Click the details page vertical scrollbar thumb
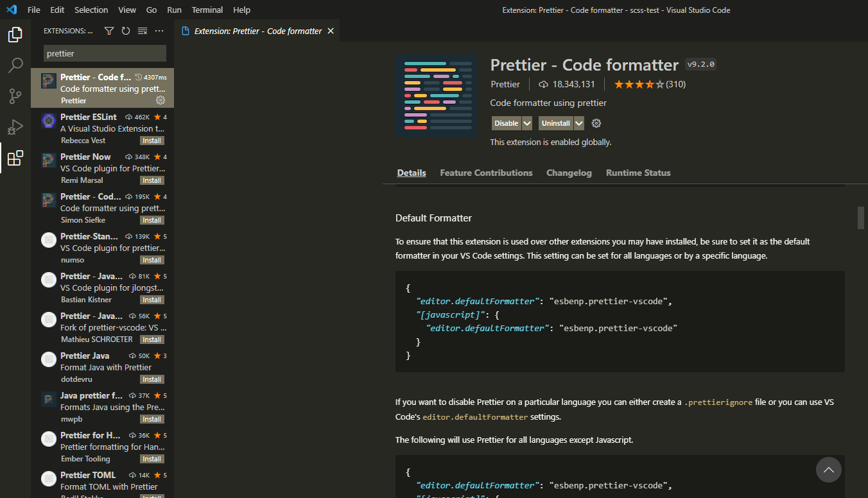Screen dimensions: 868x498 click(x=862, y=218)
